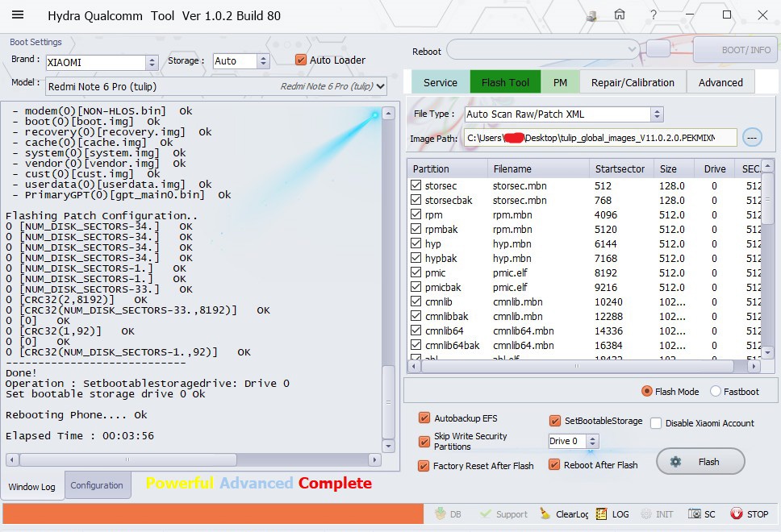Viewport: 781px width, 532px height.
Task: Expand the Model dropdown for Redmi Note 6 Pro
Action: click(381, 86)
